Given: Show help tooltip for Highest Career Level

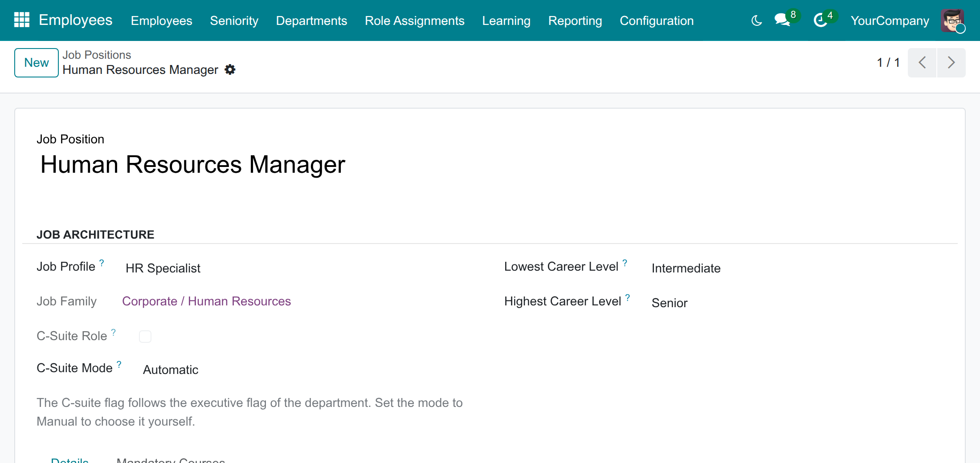Looking at the screenshot, I should (x=628, y=297).
